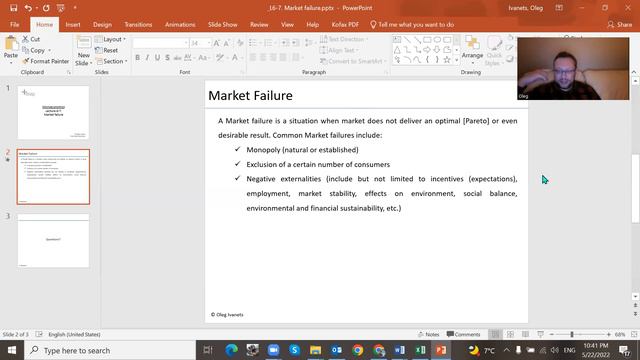Select rectangle shape in gallery
The image size is (640, 360).
coord(427,40)
